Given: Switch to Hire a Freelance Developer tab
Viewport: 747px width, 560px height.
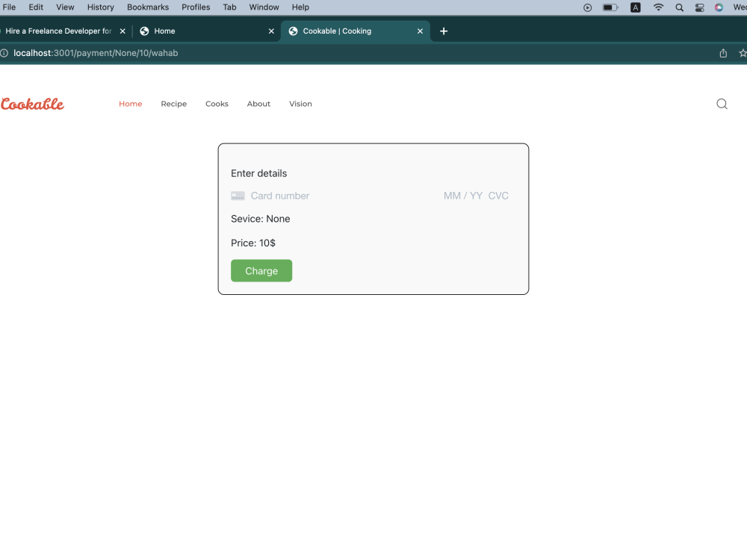Looking at the screenshot, I should (62, 31).
